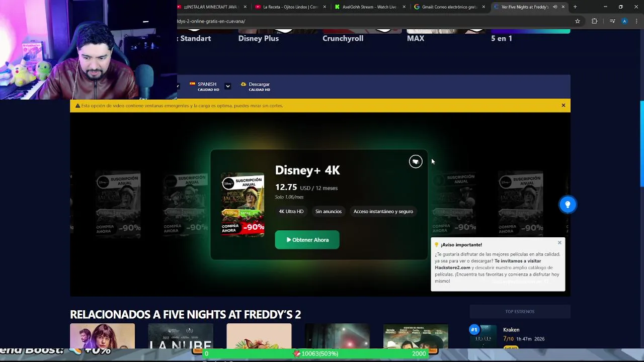This screenshot has height=362, width=644.
Task: Open Chrome three-dot menu
Action: coord(637,21)
